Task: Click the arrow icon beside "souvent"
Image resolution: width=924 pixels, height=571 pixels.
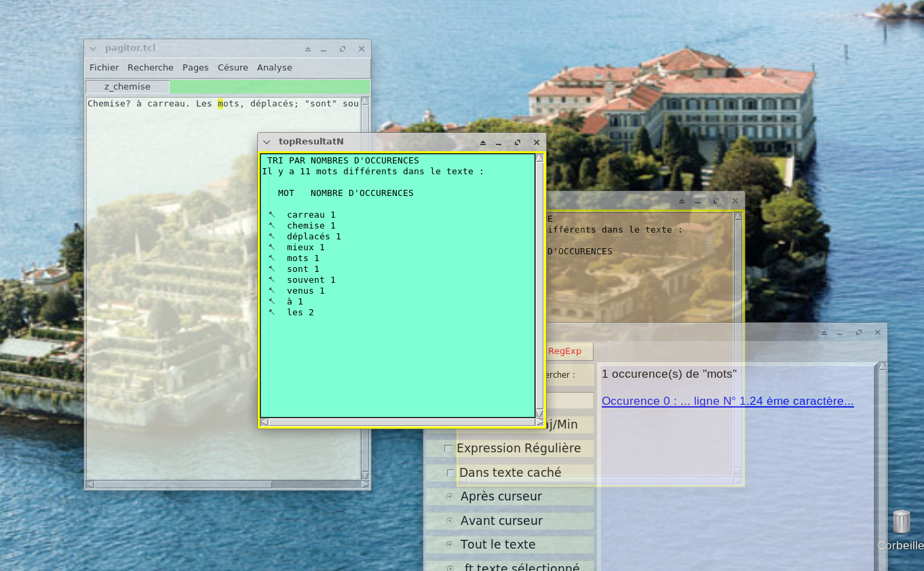Action: (x=271, y=279)
